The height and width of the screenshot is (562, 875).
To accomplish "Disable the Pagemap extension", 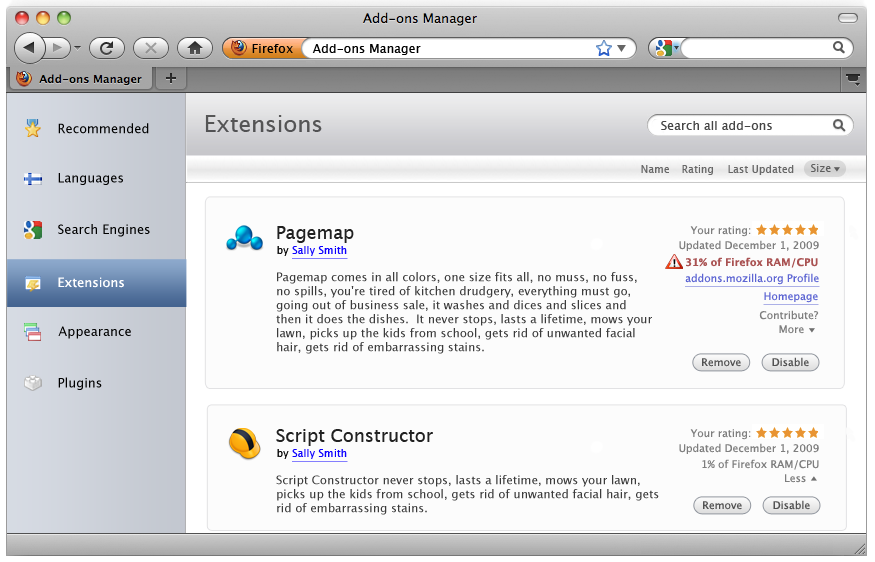I will click(x=790, y=362).
